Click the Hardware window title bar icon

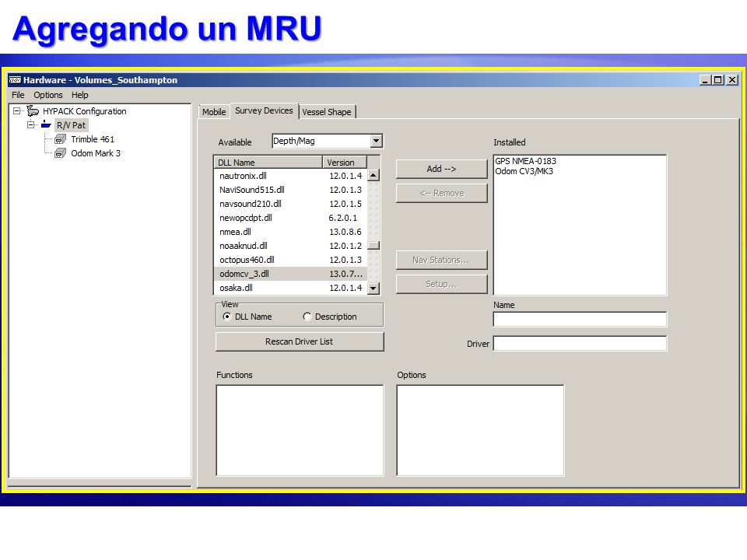[x=16, y=80]
